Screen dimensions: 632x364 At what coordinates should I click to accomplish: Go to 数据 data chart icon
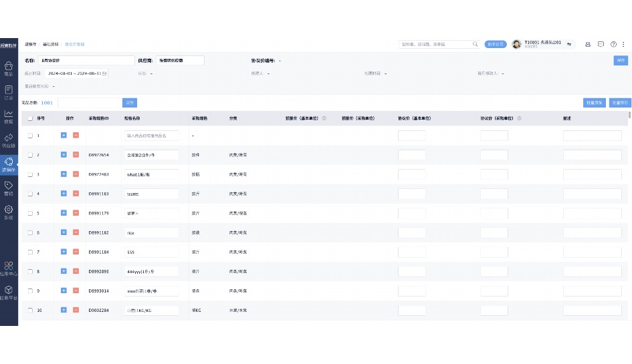[x=9, y=116]
